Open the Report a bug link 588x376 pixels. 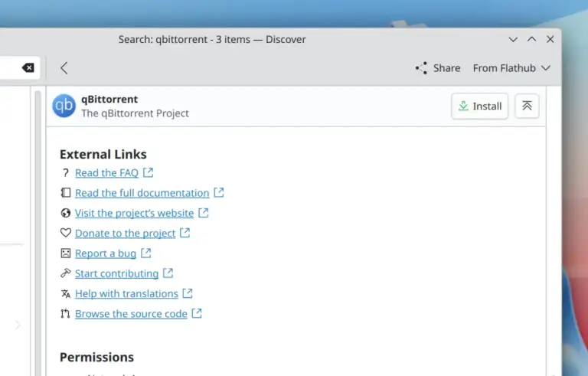coord(106,253)
